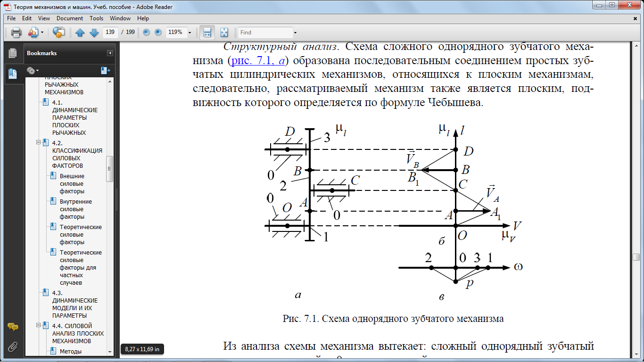Select bookmark 4.2. КЛАССИФИКАЦИЯ СИЛОВЫХ ФАКТОРОВ

tap(77, 155)
